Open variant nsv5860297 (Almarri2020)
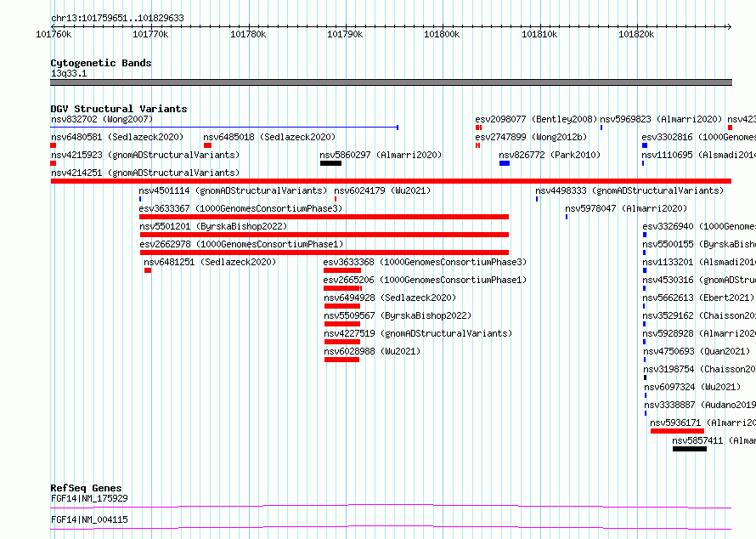This screenshot has height=539, width=756. [x=381, y=155]
